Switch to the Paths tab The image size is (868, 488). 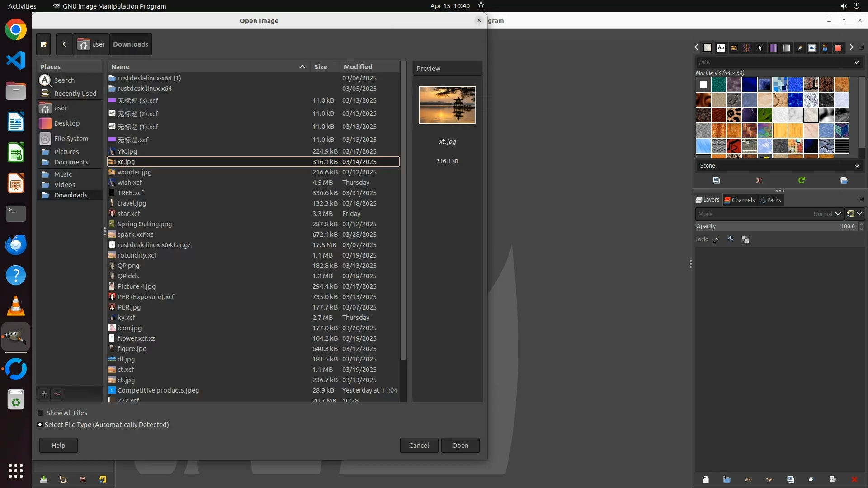pos(770,200)
